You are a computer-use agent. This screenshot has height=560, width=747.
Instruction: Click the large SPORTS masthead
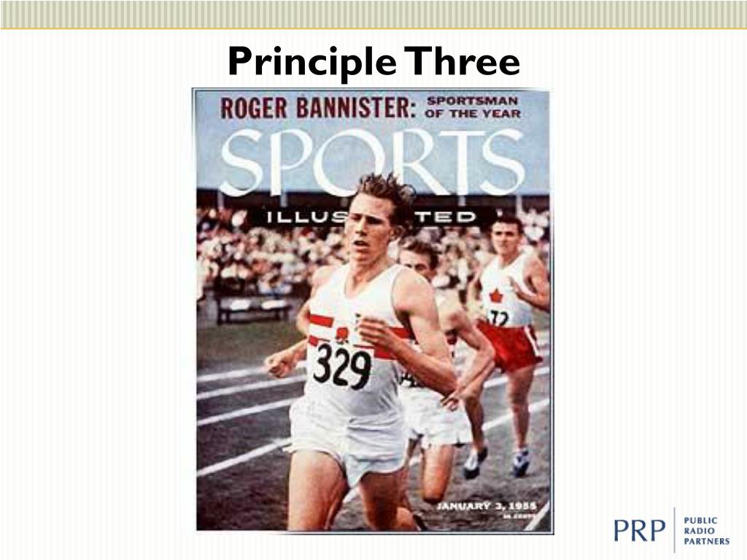coord(372,163)
